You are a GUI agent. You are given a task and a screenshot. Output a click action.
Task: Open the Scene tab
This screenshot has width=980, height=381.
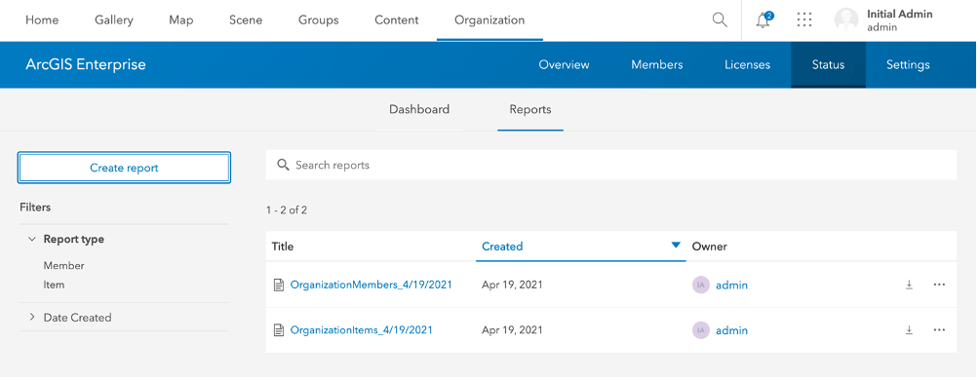click(x=246, y=20)
